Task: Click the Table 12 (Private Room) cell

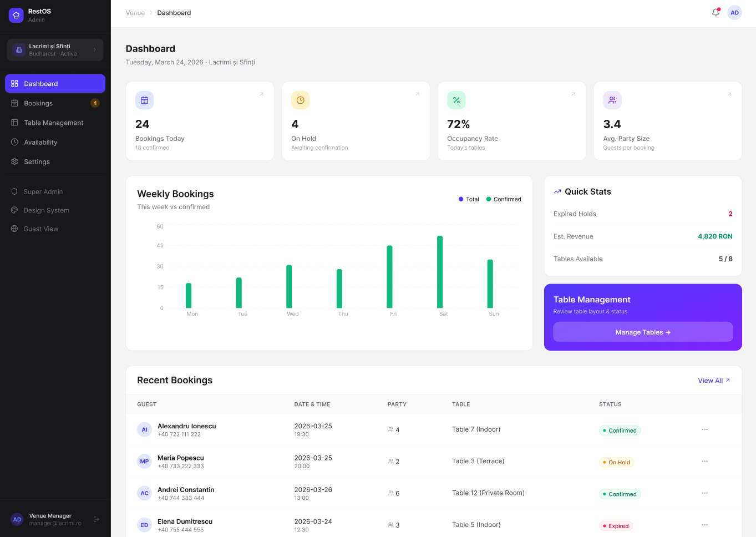Action: (x=488, y=493)
